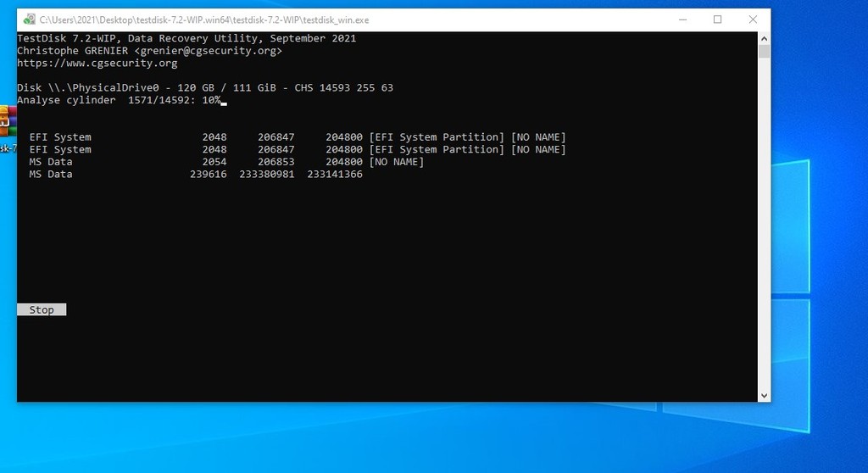Click the scrollbar down arrow
868x473 pixels.
coord(764,396)
